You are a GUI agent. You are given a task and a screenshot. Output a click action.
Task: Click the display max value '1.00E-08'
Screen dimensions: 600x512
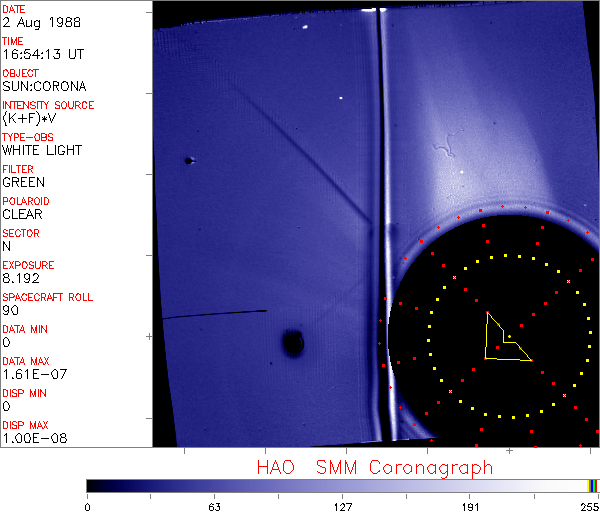tap(30, 438)
